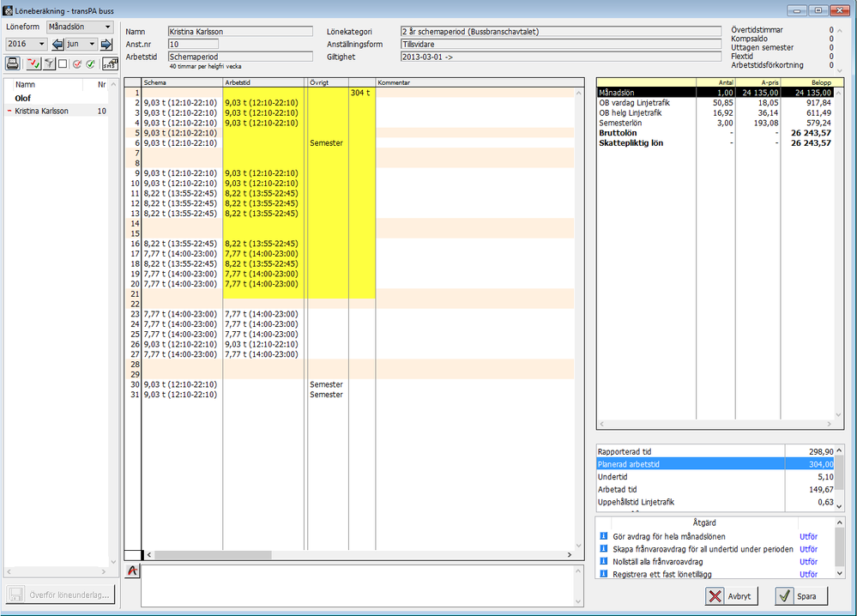Viewport: 857px width, 616px height.
Task: Click the Övrigt column header
Action: point(328,82)
